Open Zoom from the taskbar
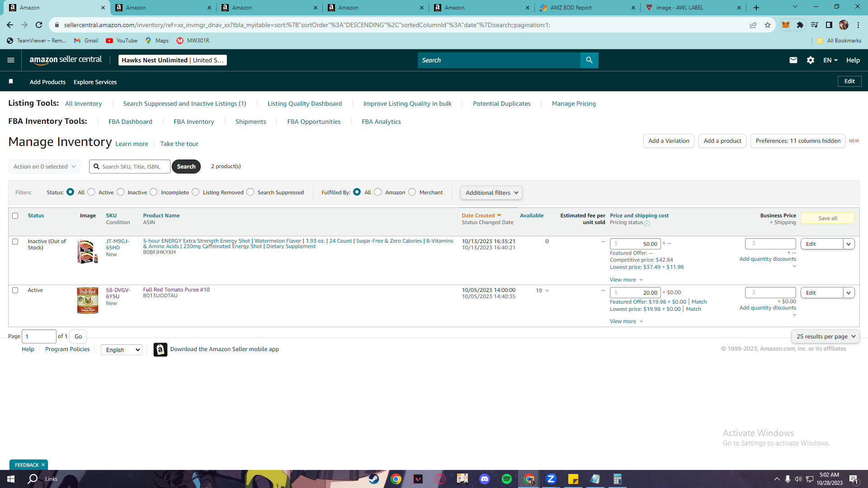Image resolution: width=868 pixels, height=488 pixels. 551,479
